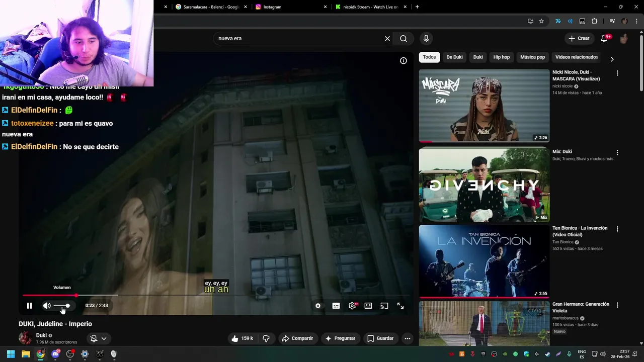Open the YouTube account avatar menu
Viewport: 644px width, 362px height.
pos(624,39)
